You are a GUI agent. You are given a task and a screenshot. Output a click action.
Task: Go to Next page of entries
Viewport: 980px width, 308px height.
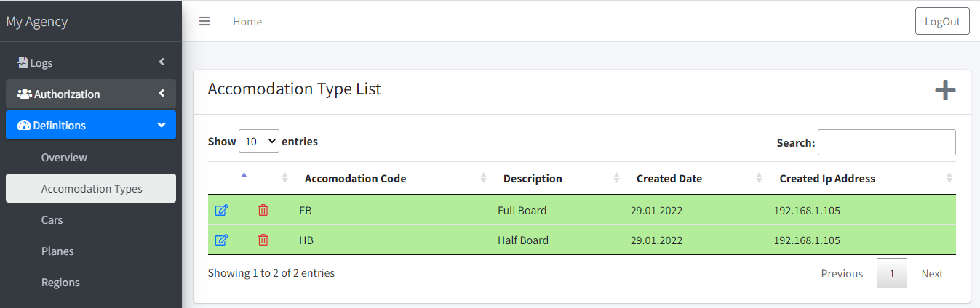(x=932, y=274)
